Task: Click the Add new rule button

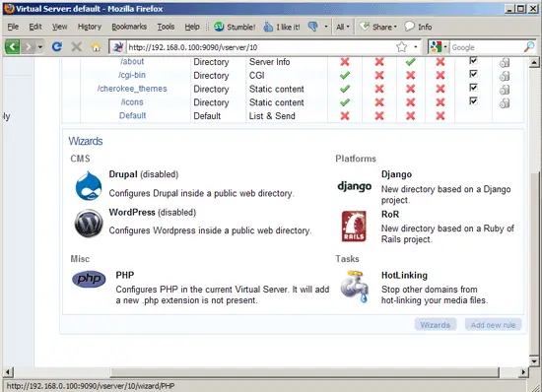Action: (493, 325)
